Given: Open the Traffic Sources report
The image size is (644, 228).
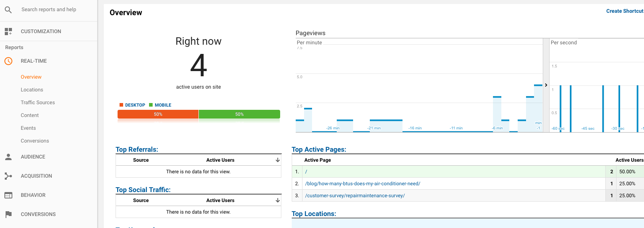Looking at the screenshot, I should click(x=38, y=103).
